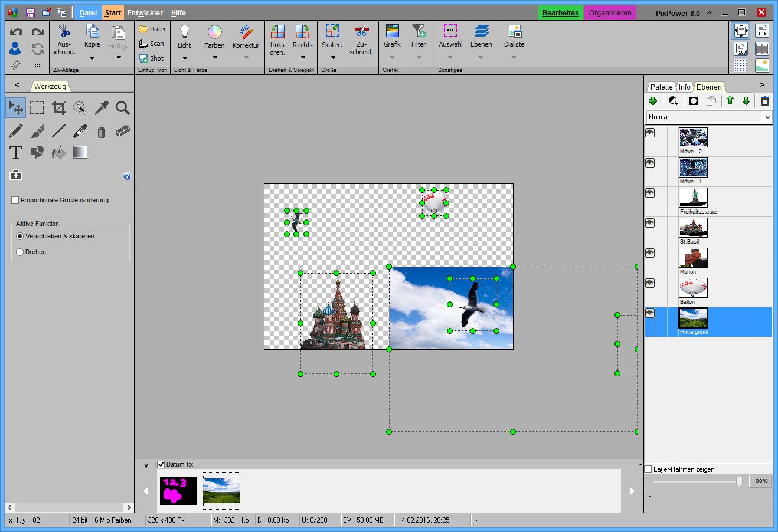
Task: Add a new layer with plus icon
Action: pyautogui.click(x=653, y=101)
